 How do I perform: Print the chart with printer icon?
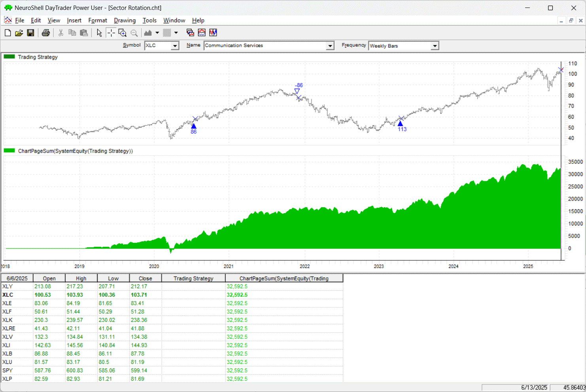(x=46, y=33)
